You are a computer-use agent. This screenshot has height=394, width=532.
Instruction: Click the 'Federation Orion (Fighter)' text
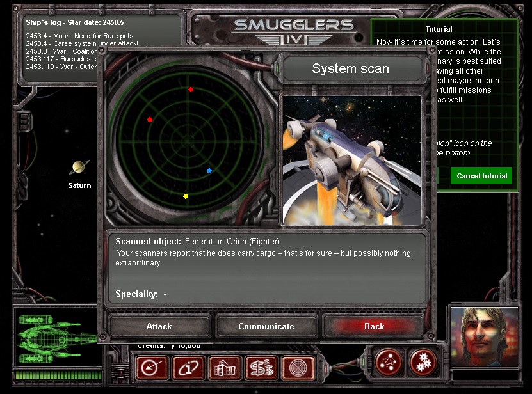232,241
